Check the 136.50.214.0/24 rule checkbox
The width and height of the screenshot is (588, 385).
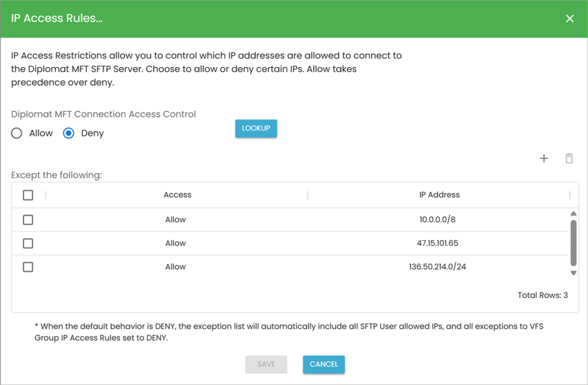pos(28,267)
